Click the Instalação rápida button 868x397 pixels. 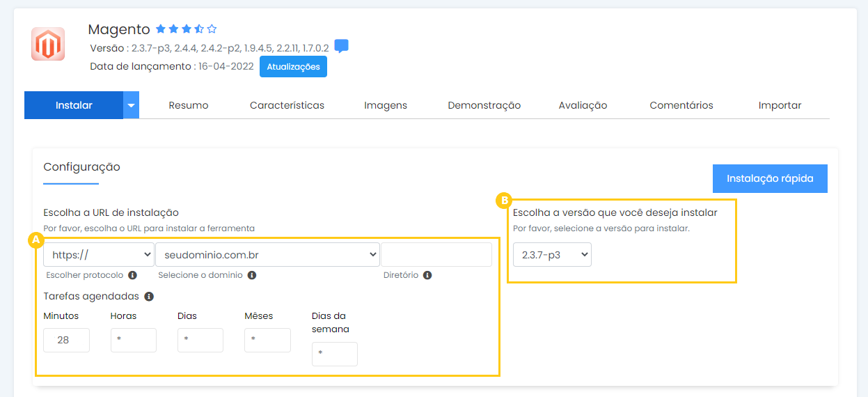coord(770,178)
